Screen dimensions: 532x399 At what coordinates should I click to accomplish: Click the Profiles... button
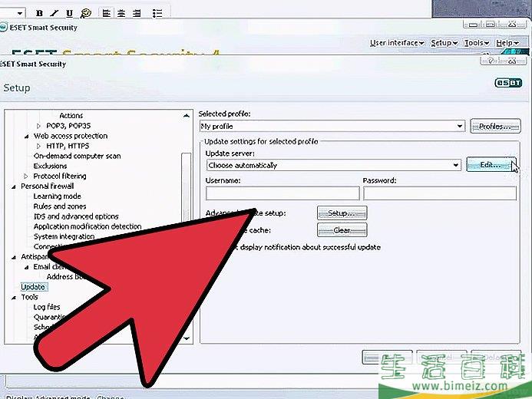(495, 127)
